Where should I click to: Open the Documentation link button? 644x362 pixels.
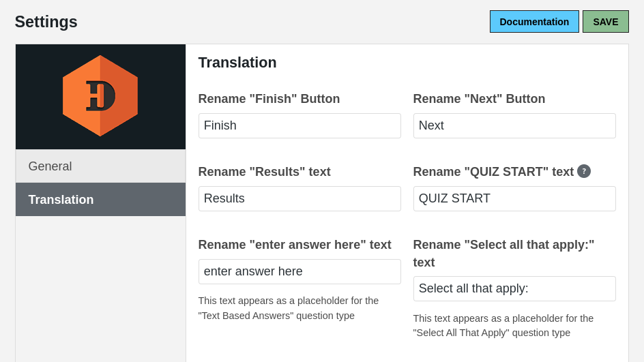click(534, 22)
